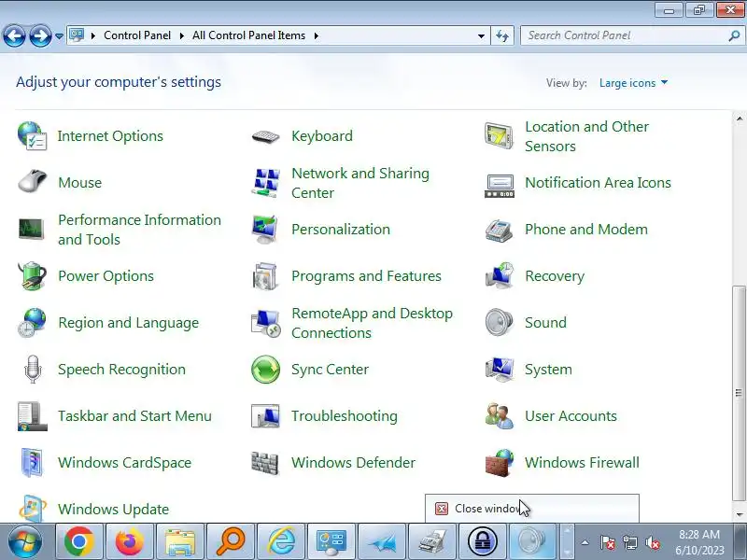
Task: Open the Windows Start button
Action: 25,542
